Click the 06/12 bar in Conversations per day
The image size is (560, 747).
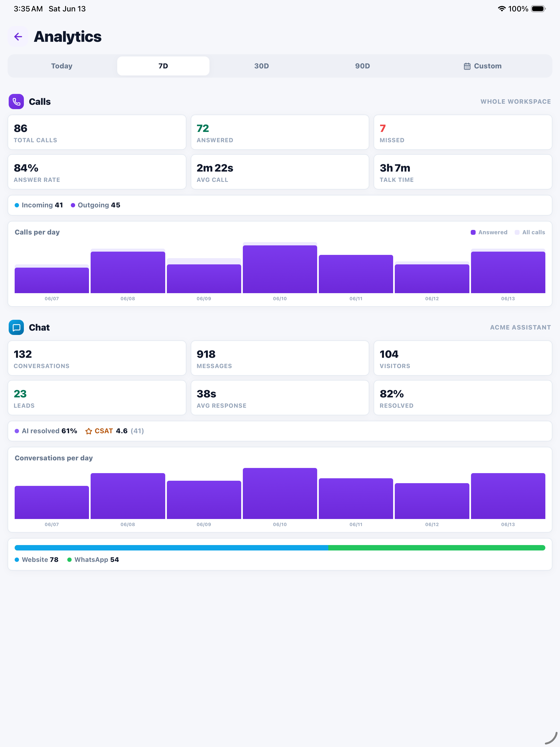point(432,501)
